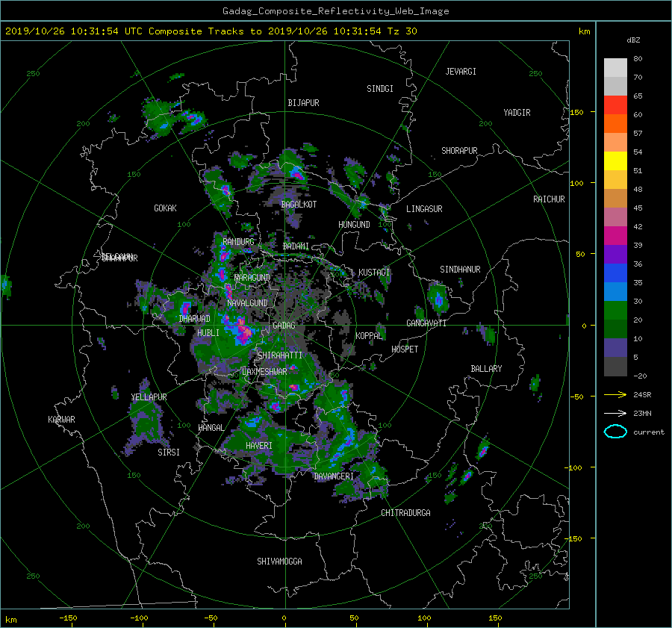This screenshot has height=628, width=672.
Task: Click the RAICHUR city label
Action: (x=549, y=199)
